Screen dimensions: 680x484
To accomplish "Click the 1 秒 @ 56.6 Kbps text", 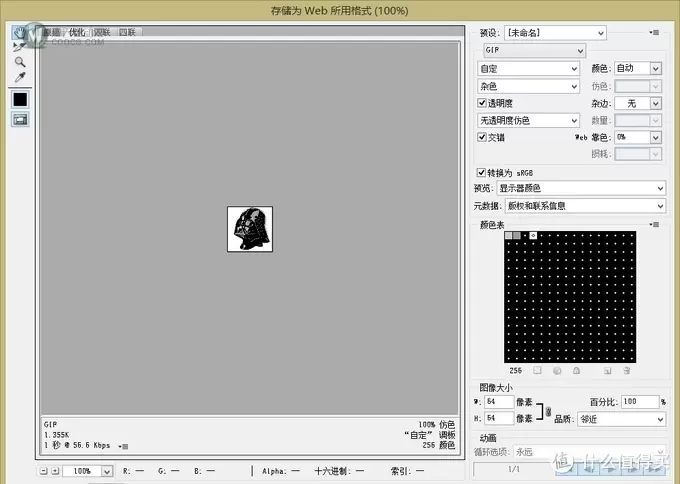I will pos(77,445).
